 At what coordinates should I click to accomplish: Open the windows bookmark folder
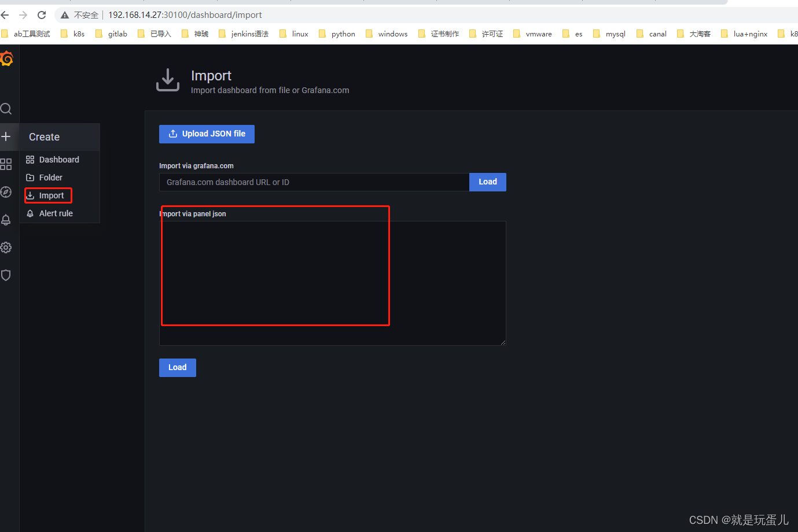pyautogui.click(x=387, y=34)
